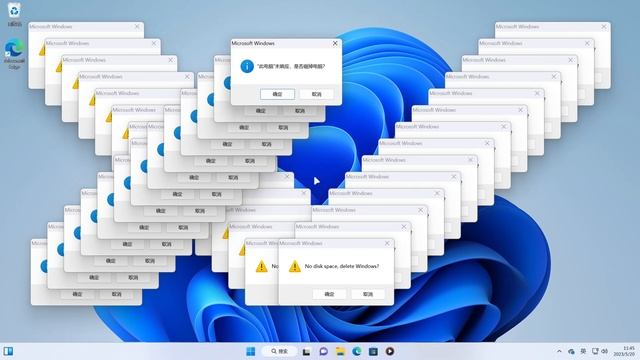Open the media player taskbar icon
640x360 pixels.
390,351
